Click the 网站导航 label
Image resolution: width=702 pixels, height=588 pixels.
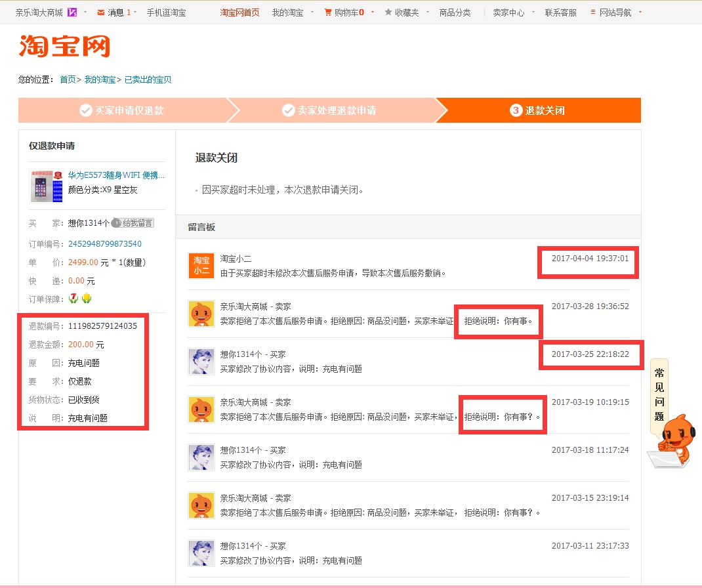click(x=615, y=12)
